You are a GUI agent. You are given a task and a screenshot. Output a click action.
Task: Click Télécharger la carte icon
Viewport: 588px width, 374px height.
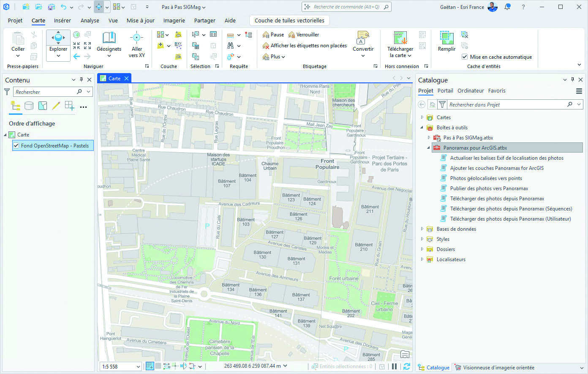pos(400,38)
